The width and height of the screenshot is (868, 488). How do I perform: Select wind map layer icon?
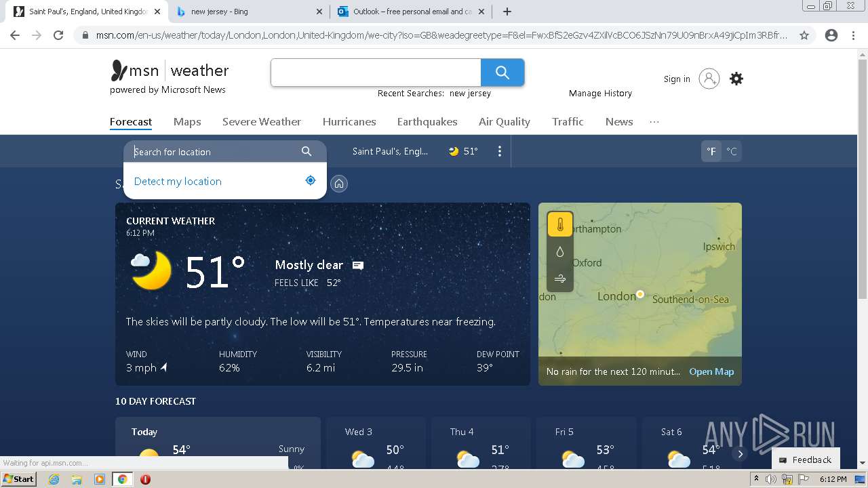tap(560, 279)
